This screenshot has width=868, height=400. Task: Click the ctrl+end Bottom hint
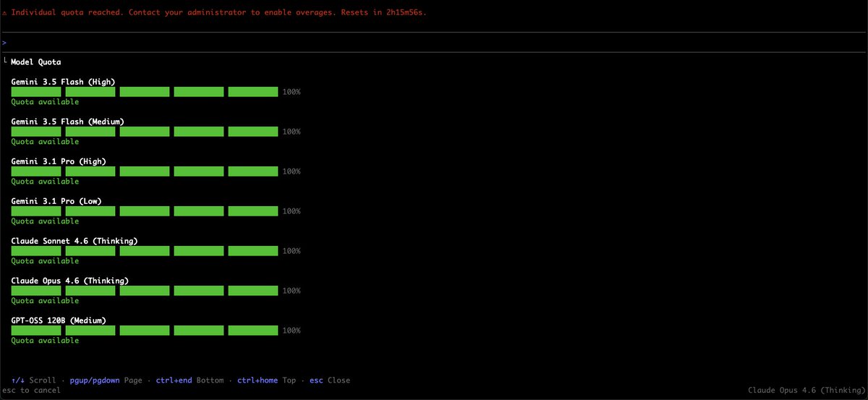click(x=190, y=380)
